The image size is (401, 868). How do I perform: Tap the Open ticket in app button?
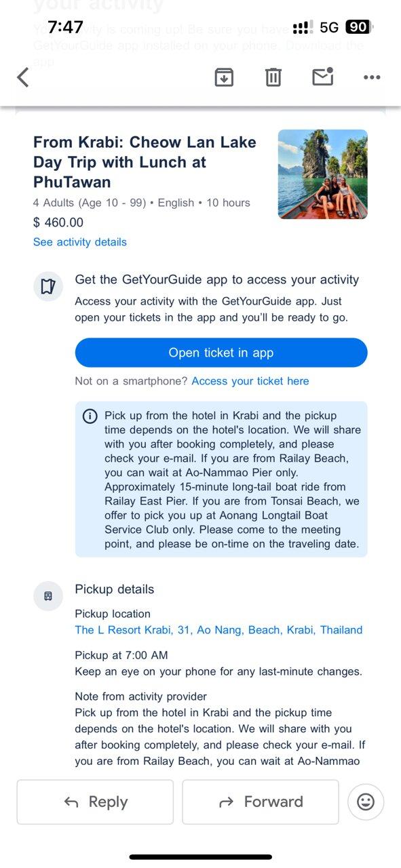(221, 353)
